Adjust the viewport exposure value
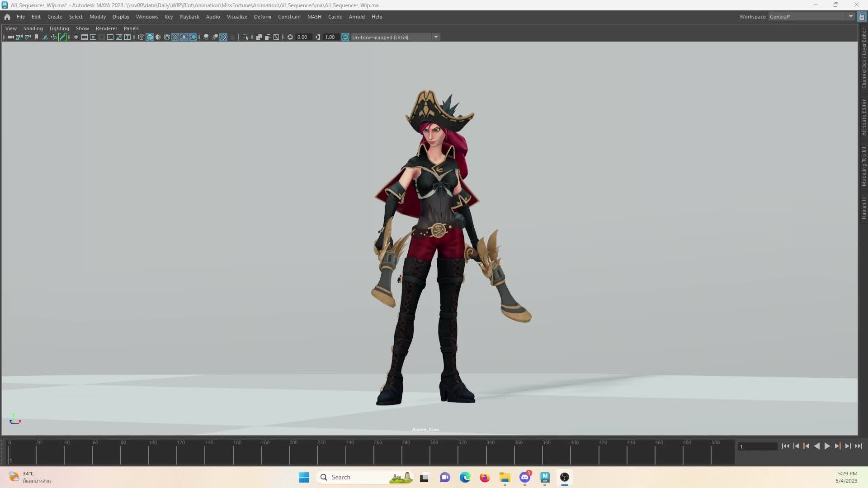The width and height of the screenshot is (868, 488). point(302,37)
